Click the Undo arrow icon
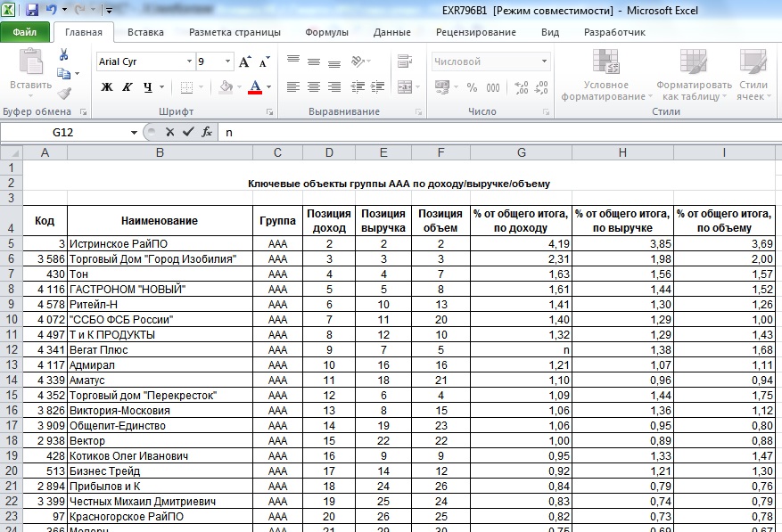Image resolution: width=782 pixels, height=532 pixels. [x=51, y=10]
